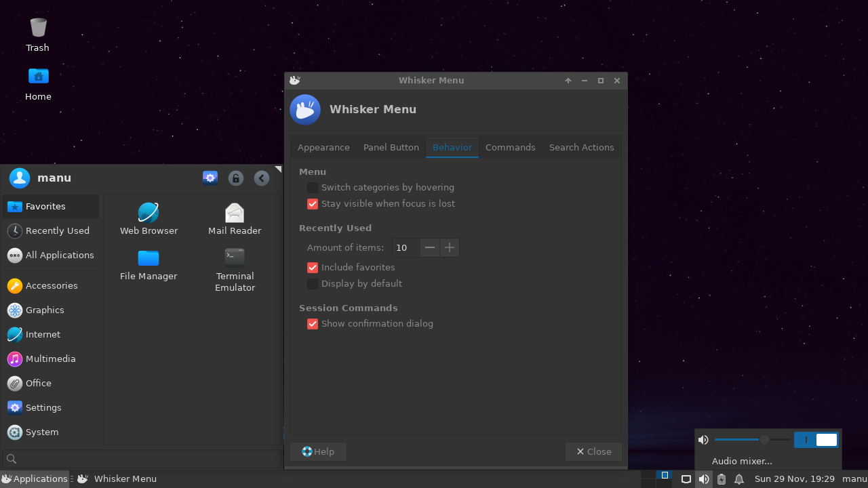
Task: Open settings manager icon beside username
Action: click(x=210, y=178)
